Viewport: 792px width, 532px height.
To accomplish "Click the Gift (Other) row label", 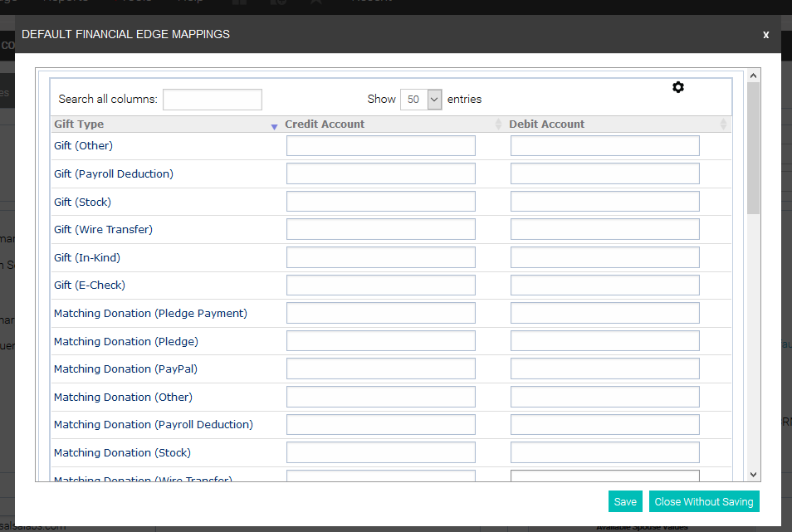I will click(x=83, y=146).
